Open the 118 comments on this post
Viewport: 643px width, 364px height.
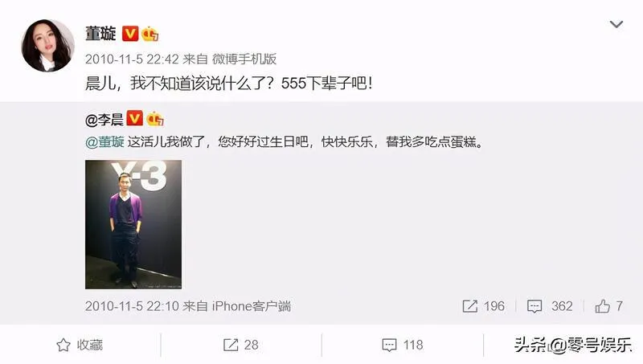pyautogui.click(x=403, y=345)
